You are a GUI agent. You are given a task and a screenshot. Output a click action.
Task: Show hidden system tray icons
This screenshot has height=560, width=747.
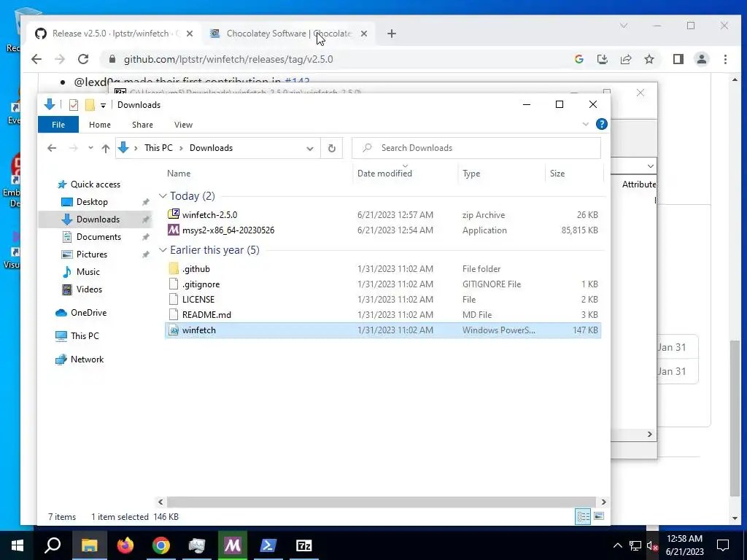click(617, 545)
